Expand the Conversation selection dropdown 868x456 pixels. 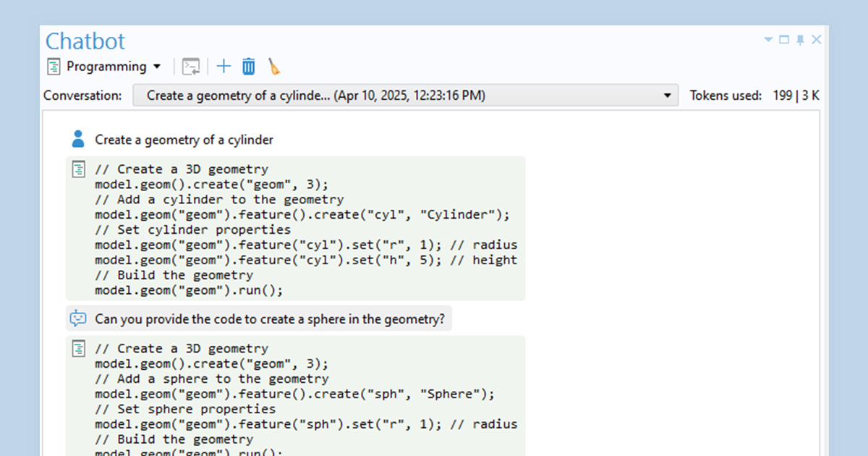tap(667, 96)
